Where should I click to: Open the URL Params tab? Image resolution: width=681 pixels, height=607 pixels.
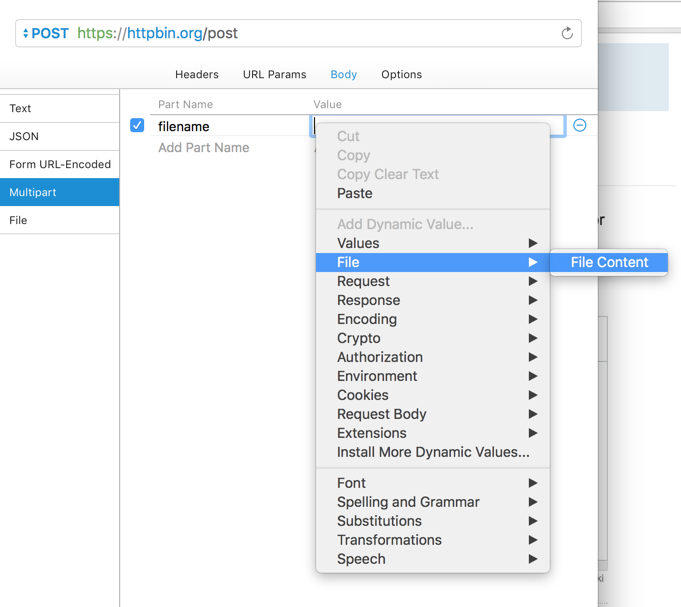click(274, 74)
